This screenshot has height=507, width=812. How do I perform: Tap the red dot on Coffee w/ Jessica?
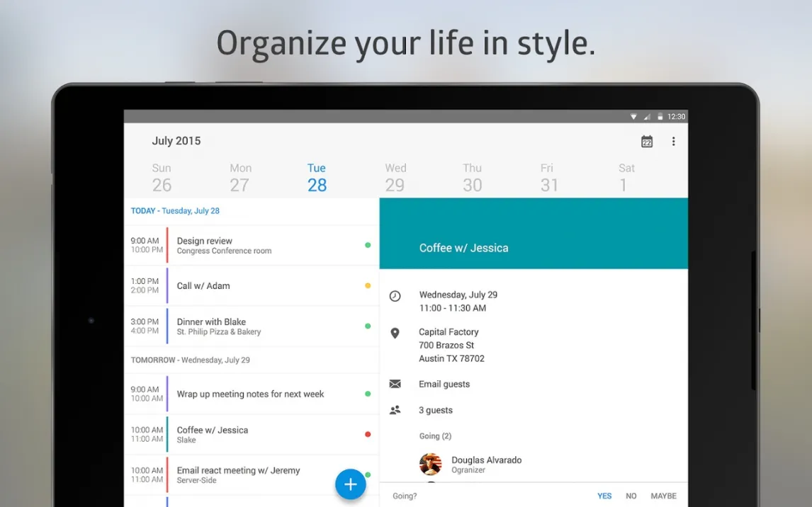pos(367,434)
